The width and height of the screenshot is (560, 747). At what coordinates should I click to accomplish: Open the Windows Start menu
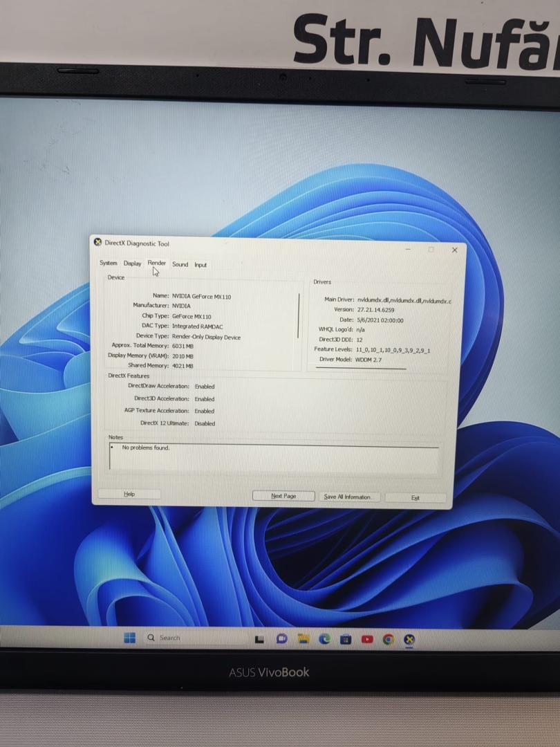[x=129, y=638]
